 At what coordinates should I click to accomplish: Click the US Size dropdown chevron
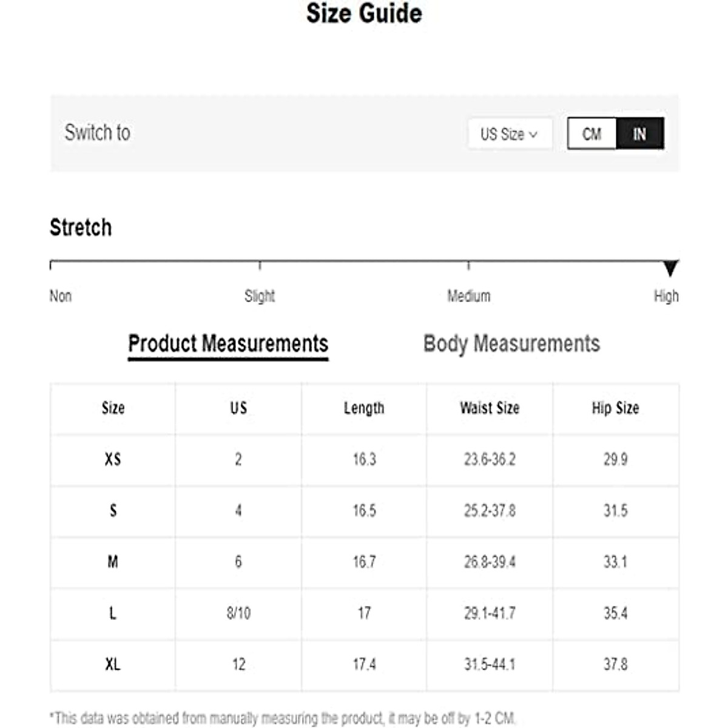point(533,134)
